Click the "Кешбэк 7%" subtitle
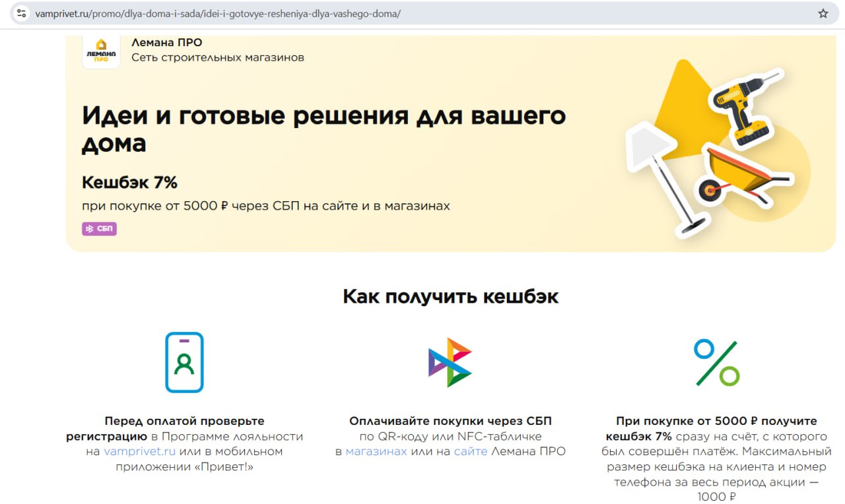Viewport: 845px width, 504px height. point(129,182)
